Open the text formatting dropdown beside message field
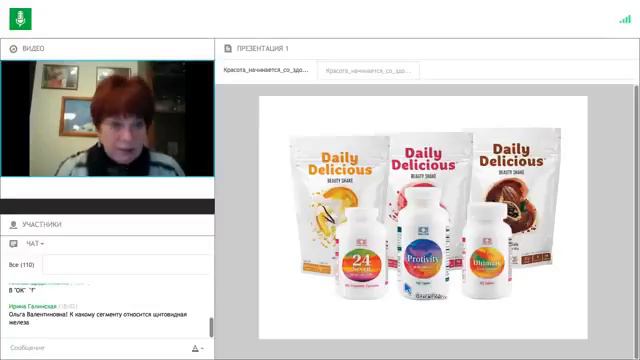Viewport: 640px width, 360px height. click(198, 348)
